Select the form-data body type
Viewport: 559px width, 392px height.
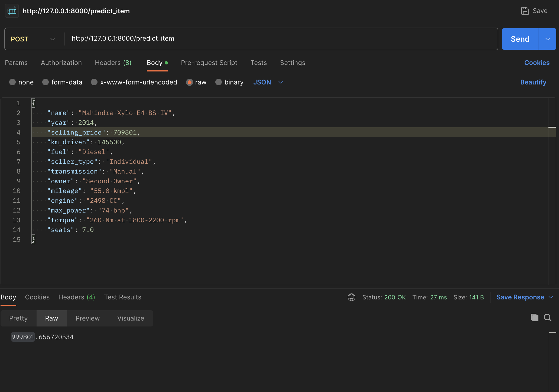pyautogui.click(x=45, y=82)
